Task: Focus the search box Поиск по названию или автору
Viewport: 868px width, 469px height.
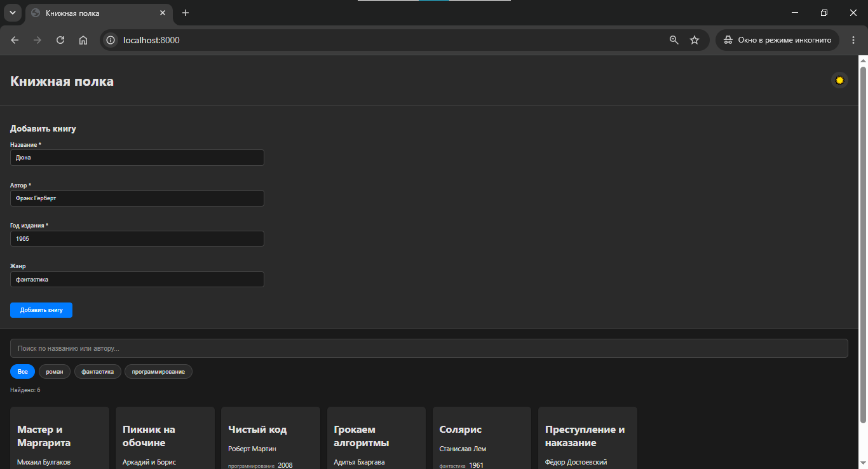Action: (429, 348)
